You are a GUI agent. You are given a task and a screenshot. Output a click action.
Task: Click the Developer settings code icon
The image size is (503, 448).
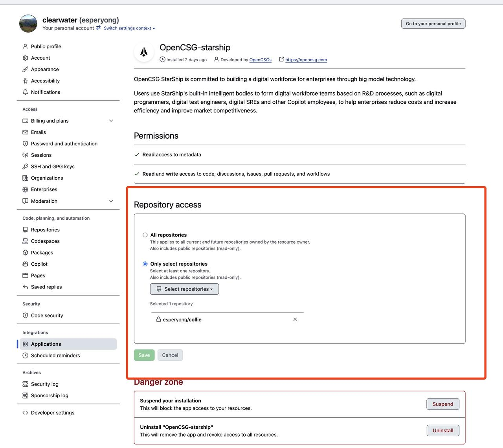(25, 413)
